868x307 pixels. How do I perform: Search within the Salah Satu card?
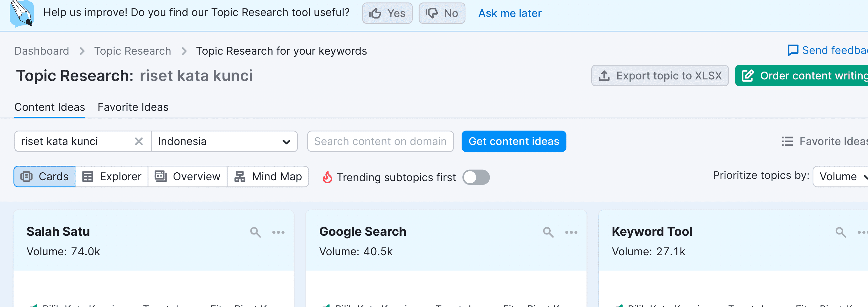(x=255, y=232)
